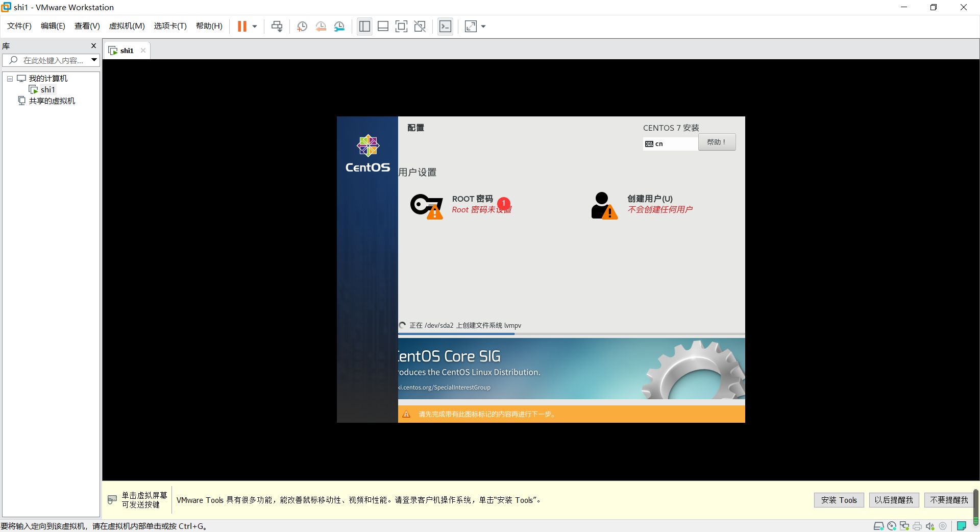Pause the virtual machine with the orange pause icon
This screenshot has width=980, height=532.
(x=242, y=27)
